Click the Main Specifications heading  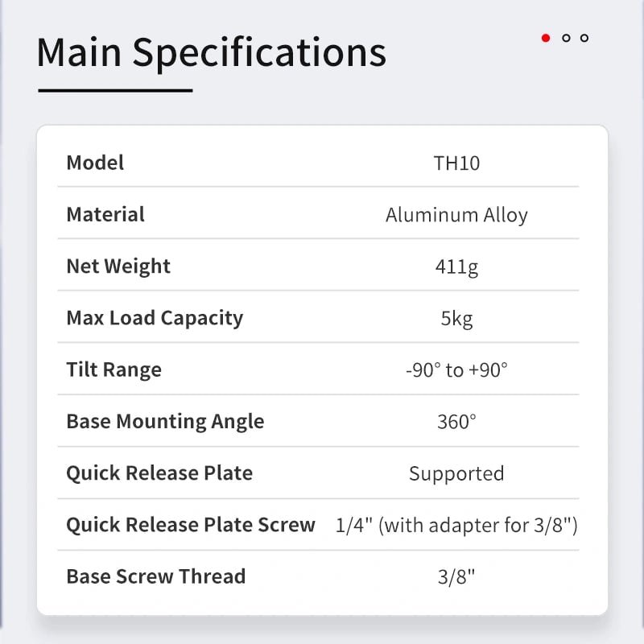211,52
